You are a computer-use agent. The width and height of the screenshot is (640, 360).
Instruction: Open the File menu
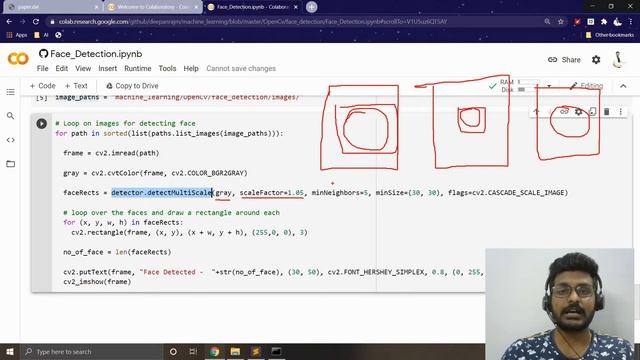pos(42,69)
